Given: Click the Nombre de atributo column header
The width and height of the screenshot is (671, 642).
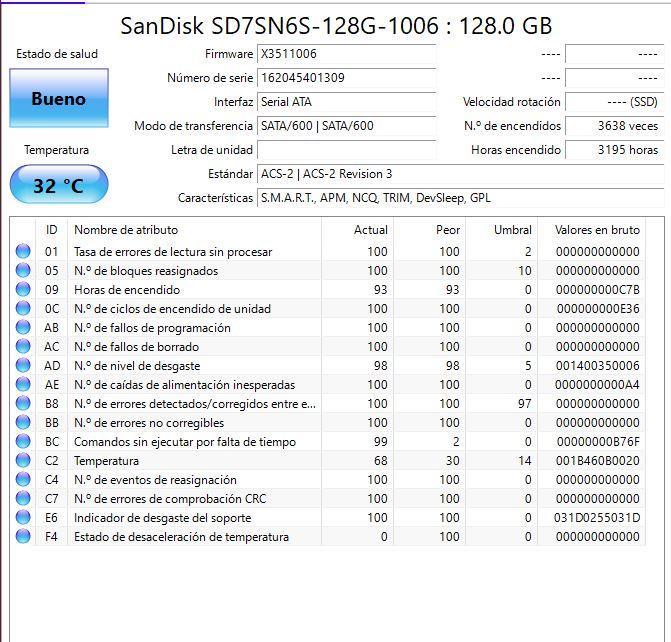Looking at the screenshot, I should tap(195, 230).
